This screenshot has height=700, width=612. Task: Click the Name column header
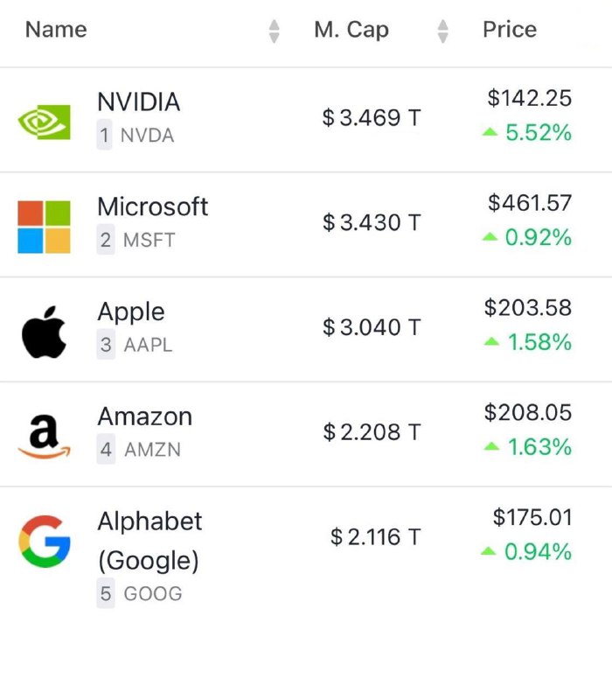point(56,30)
